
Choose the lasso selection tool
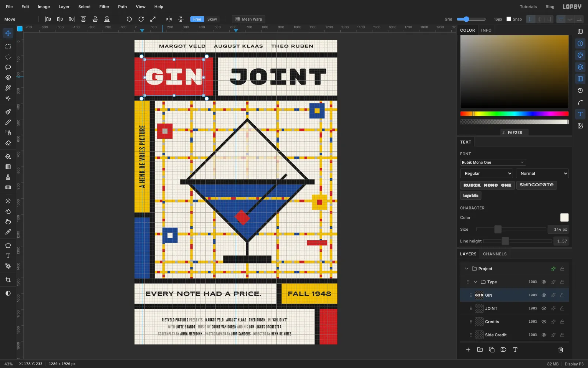click(x=8, y=67)
